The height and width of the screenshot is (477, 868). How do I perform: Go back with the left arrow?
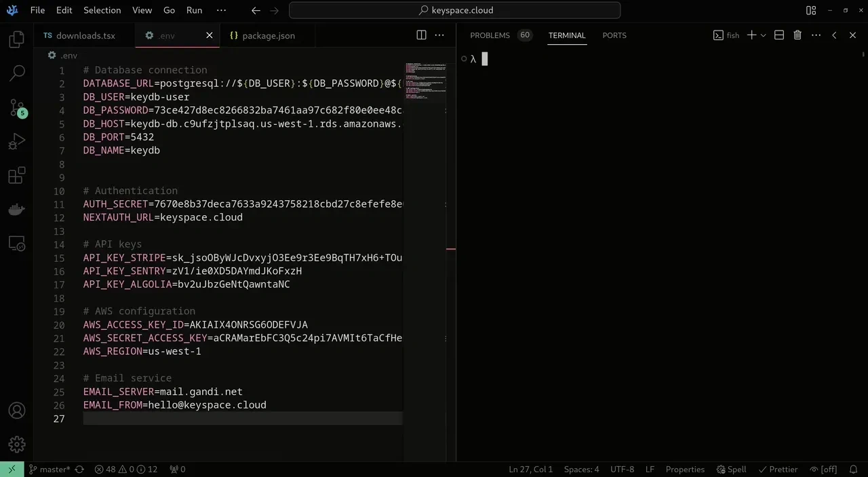click(x=256, y=10)
